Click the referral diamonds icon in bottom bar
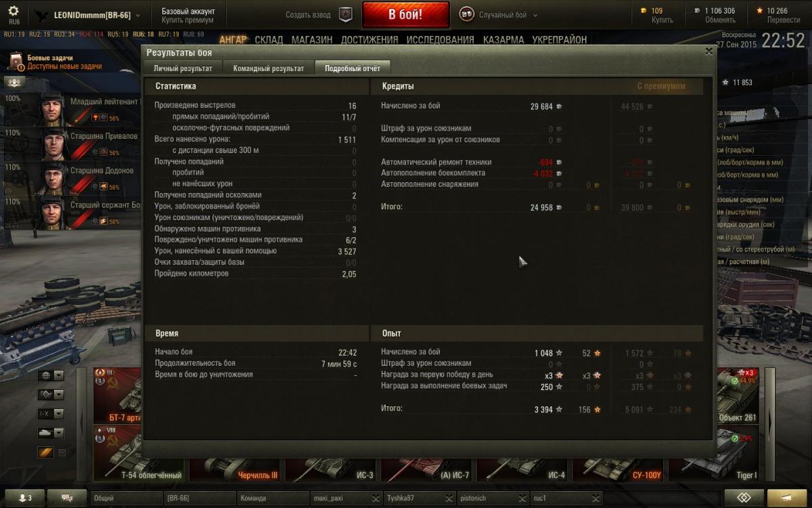Image resolution: width=812 pixels, height=508 pixels. 744,498
